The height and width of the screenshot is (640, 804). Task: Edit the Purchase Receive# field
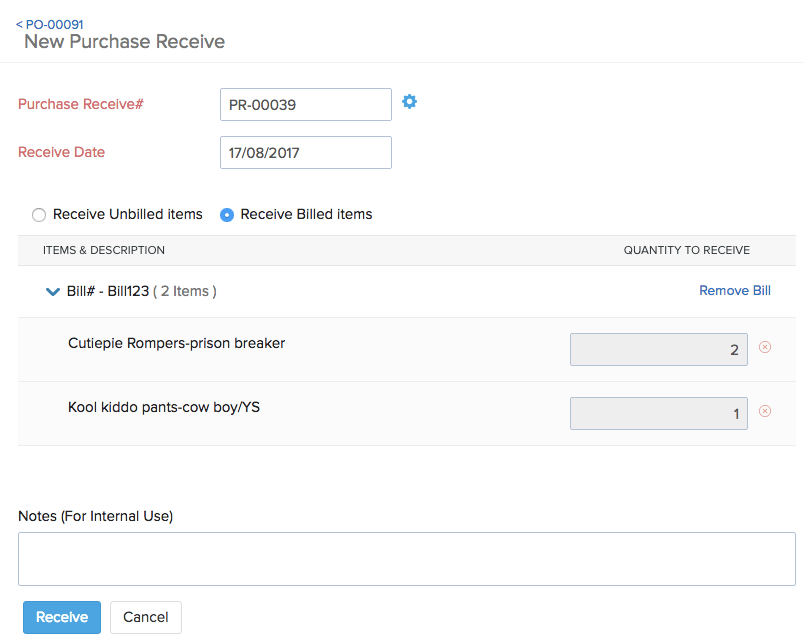click(x=305, y=104)
